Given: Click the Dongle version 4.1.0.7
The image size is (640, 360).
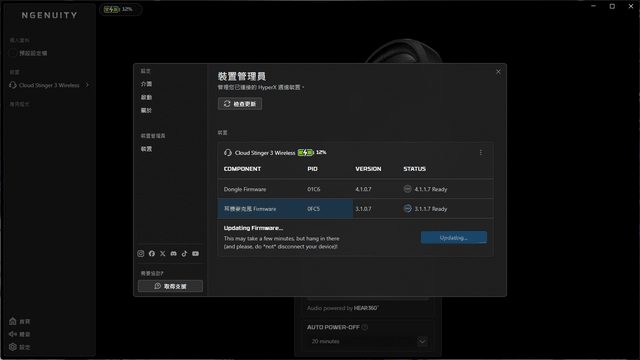Looking at the screenshot, I should [x=363, y=189].
